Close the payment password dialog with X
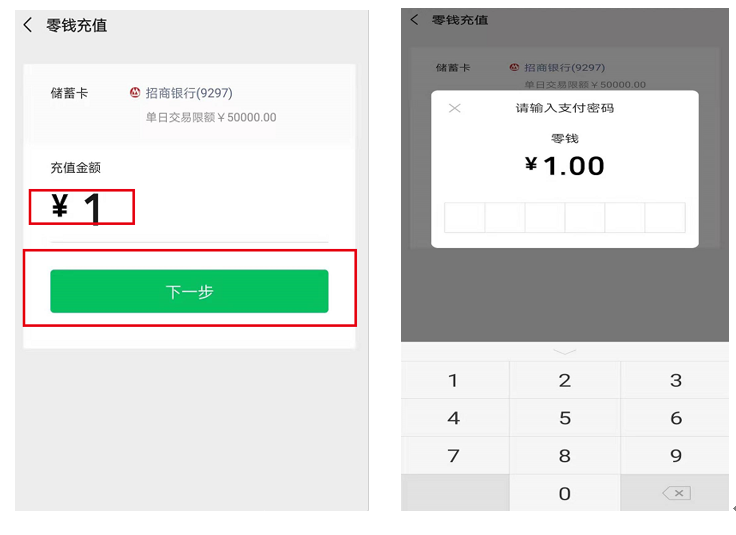The width and height of the screenshot is (736, 535). tap(454, 108)
